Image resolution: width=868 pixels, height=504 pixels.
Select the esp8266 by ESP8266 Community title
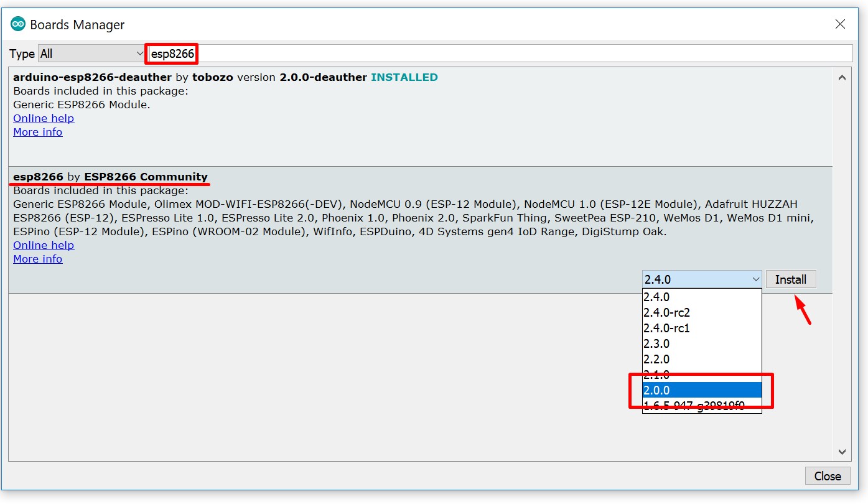pyautogui.click(x=110, y=177)
